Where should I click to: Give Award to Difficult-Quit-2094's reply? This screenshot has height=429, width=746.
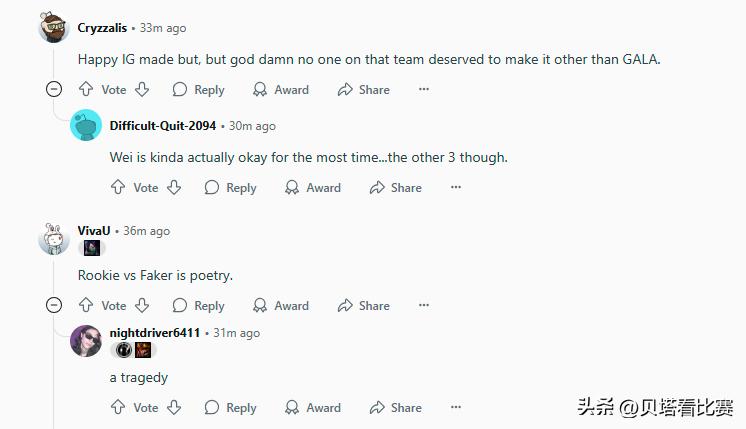312,187
